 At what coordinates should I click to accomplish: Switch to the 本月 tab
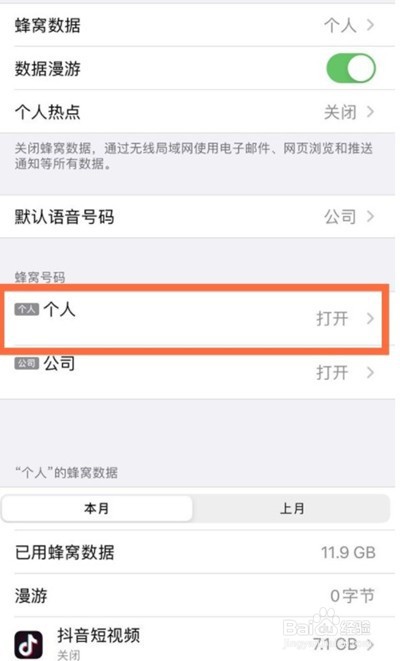[97, 508]
